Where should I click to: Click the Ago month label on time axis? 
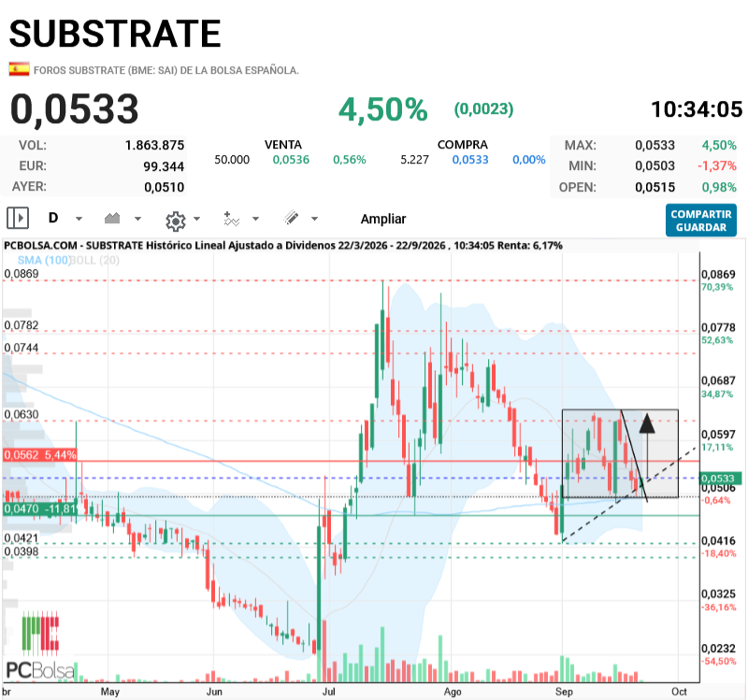(x=453, y=692)
